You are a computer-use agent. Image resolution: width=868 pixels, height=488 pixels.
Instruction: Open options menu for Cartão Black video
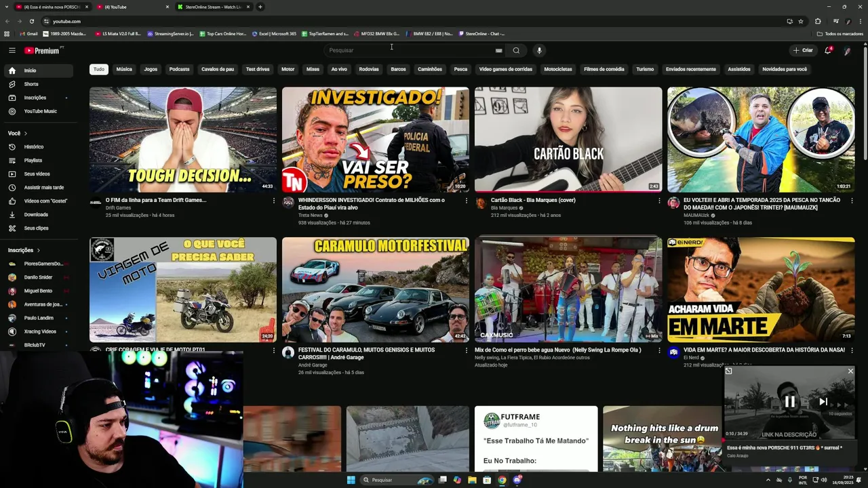(x=659, y=201)
